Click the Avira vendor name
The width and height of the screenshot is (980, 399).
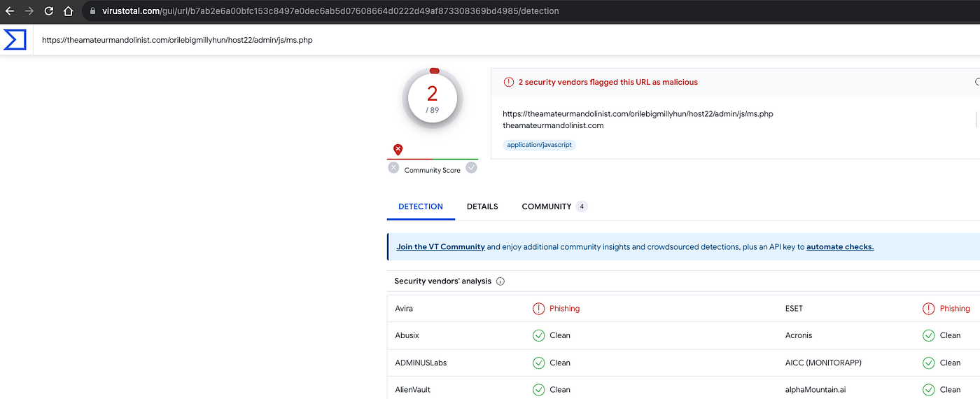tap(404, 309)
